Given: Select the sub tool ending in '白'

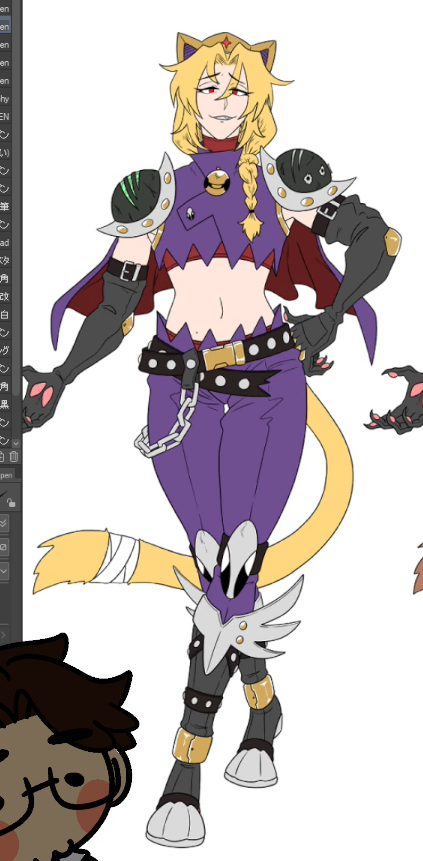Looking at the screenshot, I should click(x=5, y=315).
